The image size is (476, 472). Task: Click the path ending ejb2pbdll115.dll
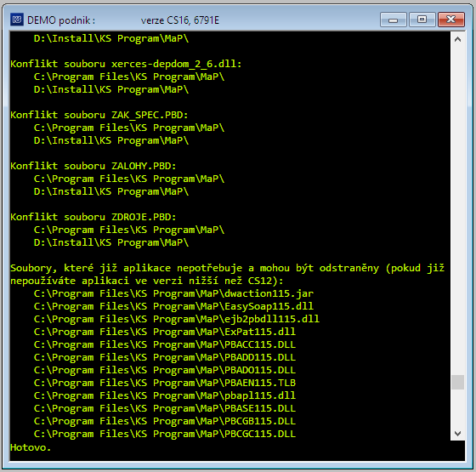[177, 319]
